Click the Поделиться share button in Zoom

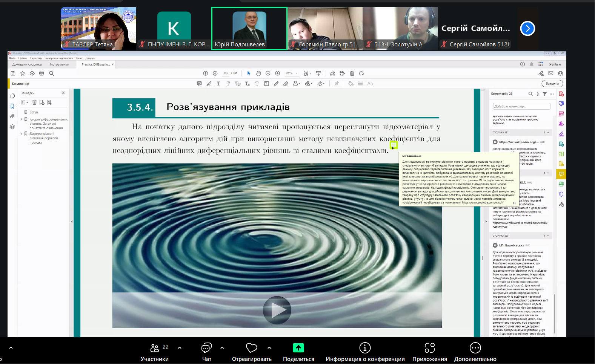298,352
